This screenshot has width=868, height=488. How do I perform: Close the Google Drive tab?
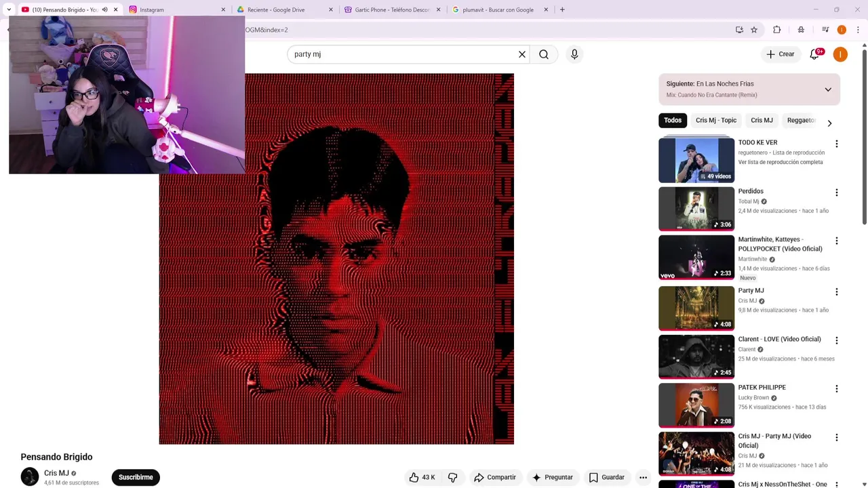pos(331,9)
